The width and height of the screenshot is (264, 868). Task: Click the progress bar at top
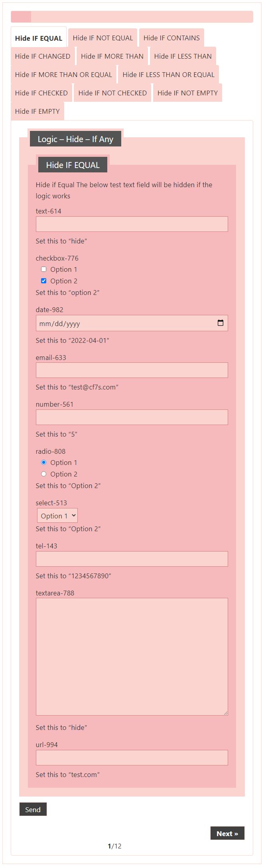(132, 17)
